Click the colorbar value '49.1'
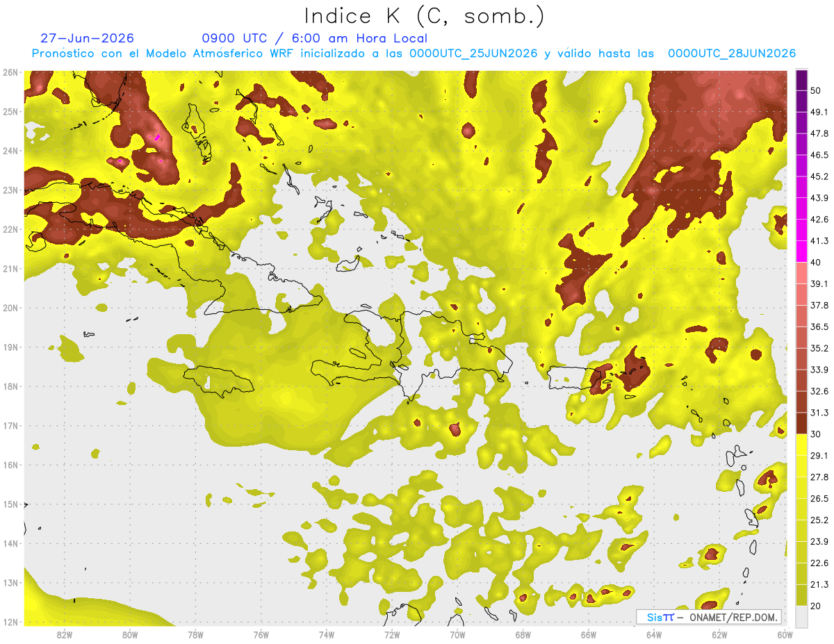 (819, 112)
